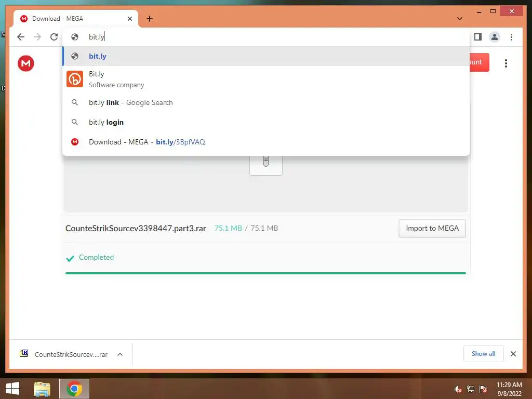Click the green completed progress bar
Viewport: 532px width, 399px height.
click(x=265, y=273)
